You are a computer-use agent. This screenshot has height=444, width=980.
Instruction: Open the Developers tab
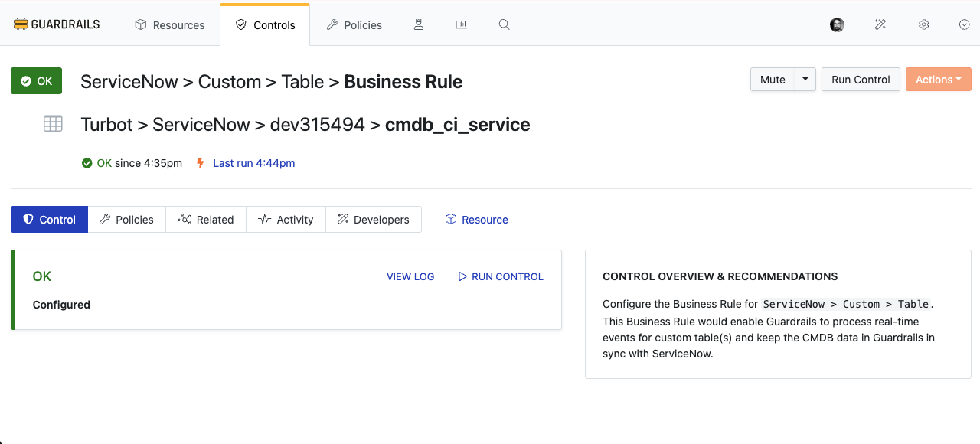pos(374,220)
